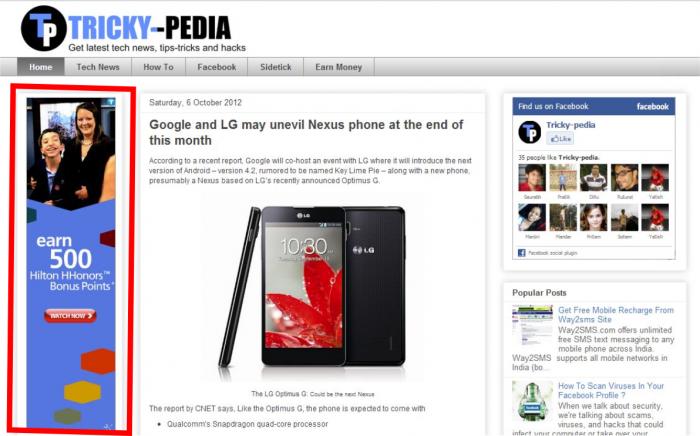Image resolution: width=700 pixels, height=436 pixels.
Task: Click the Facebook social plugin icon
Action: (x=521, y=253)
